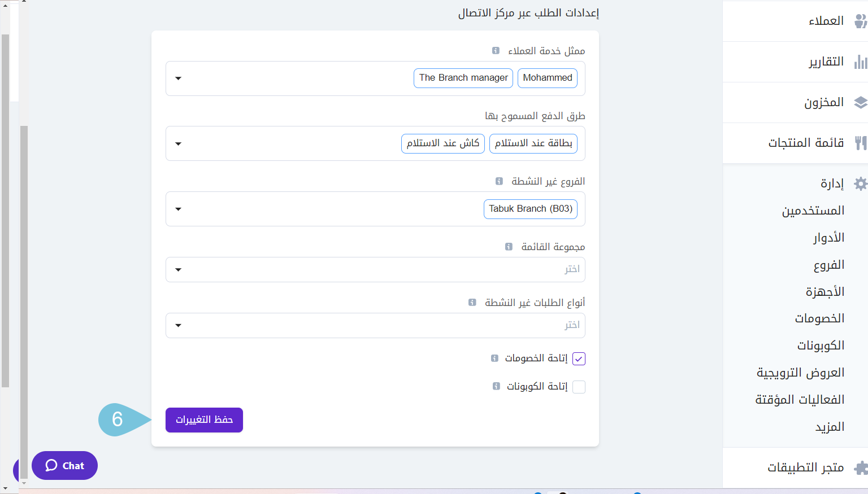Click the Tabuk Branch (B03) tag
Image resolution: width=868 pixels, height=494 pixels.
(530, 208)
